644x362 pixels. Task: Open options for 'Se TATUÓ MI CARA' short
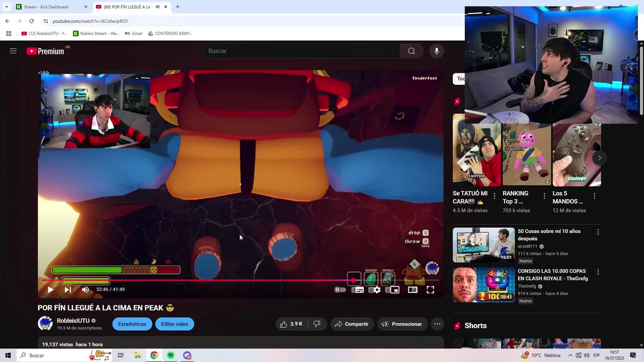coord(494,196)
